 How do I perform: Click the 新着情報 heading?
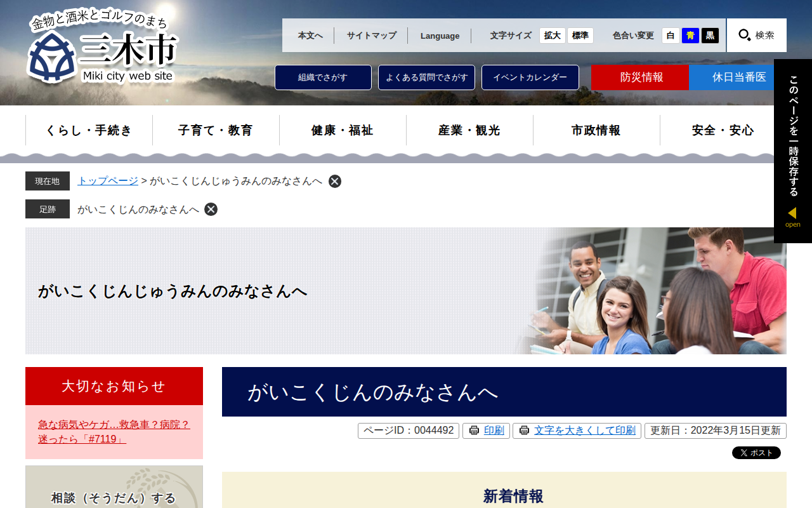[x=513, y=496]
